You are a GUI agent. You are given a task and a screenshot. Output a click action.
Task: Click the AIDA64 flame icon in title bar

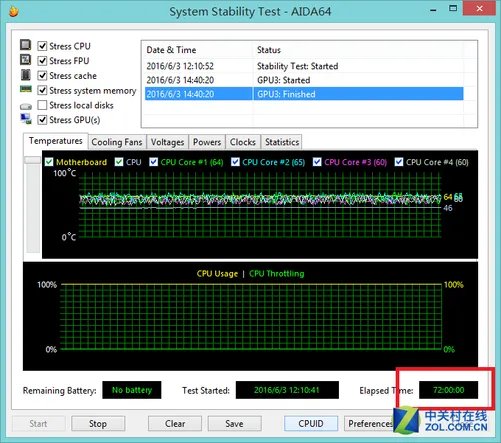13,11
